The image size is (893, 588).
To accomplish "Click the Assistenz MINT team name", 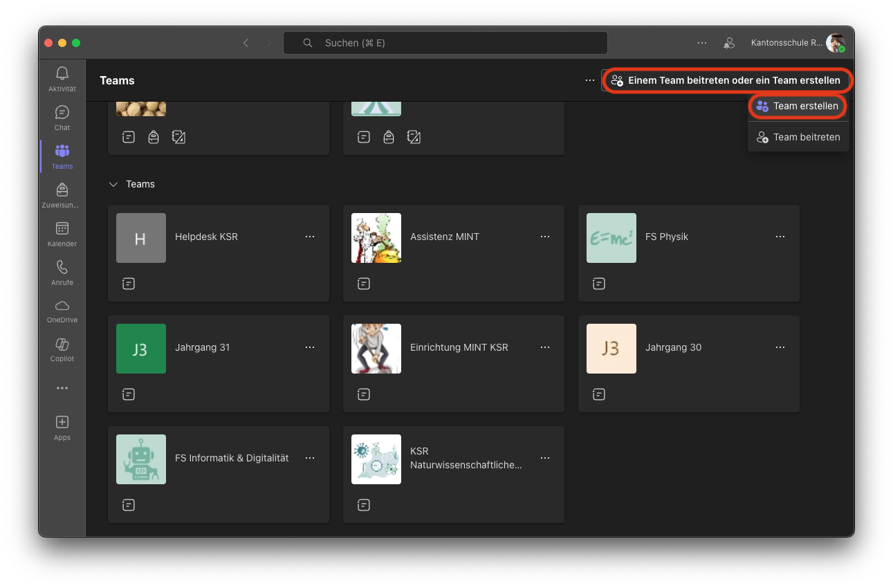I will coord(445,237).
